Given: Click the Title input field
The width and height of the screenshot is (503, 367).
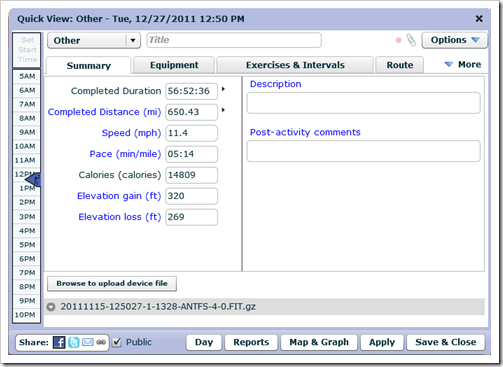Looking at the screenshot, I should 234,40.
